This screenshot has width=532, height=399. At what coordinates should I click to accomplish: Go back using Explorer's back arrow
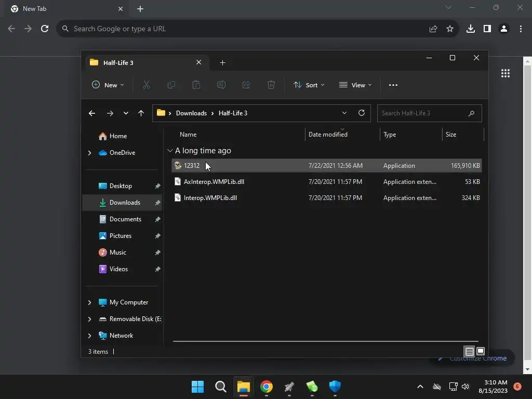92,113
